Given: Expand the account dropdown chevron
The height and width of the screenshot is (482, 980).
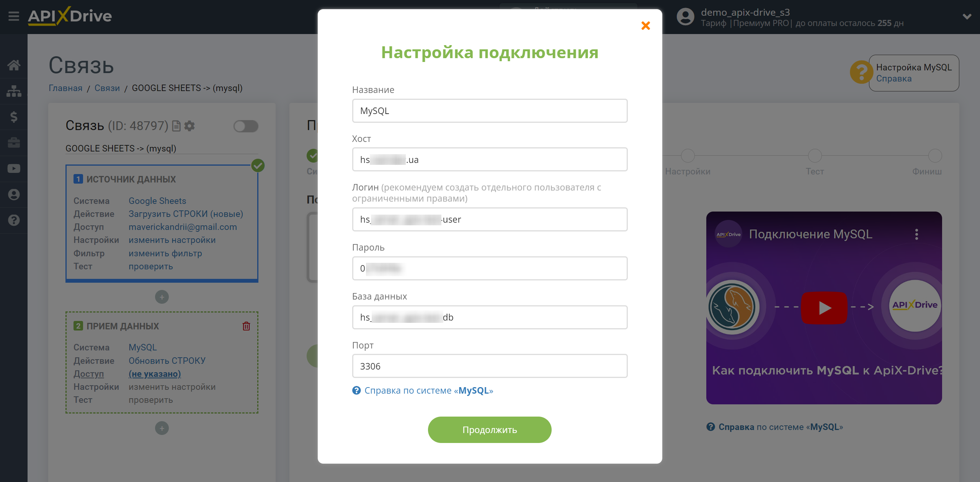Looking at the screenshot, I should 967,16.
